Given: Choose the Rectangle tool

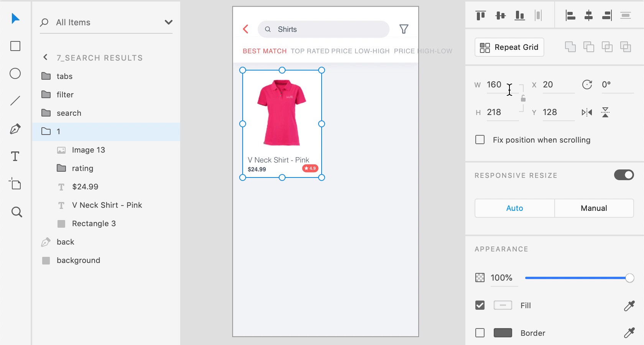Looking at the screenshot, I should (15, 46).
